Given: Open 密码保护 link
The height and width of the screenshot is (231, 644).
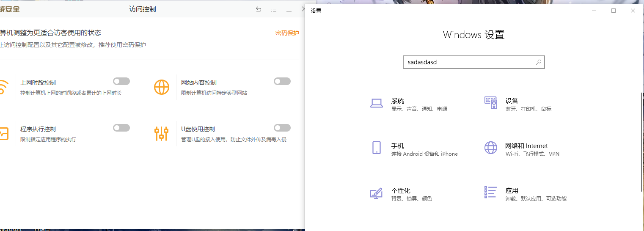Looking at the screenshot, I should [287, 33].
